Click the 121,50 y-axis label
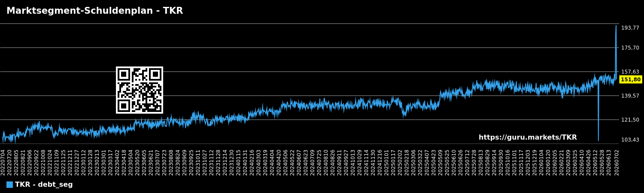The height and width of the screenshot is (193, 644). [x=630, y=120]
